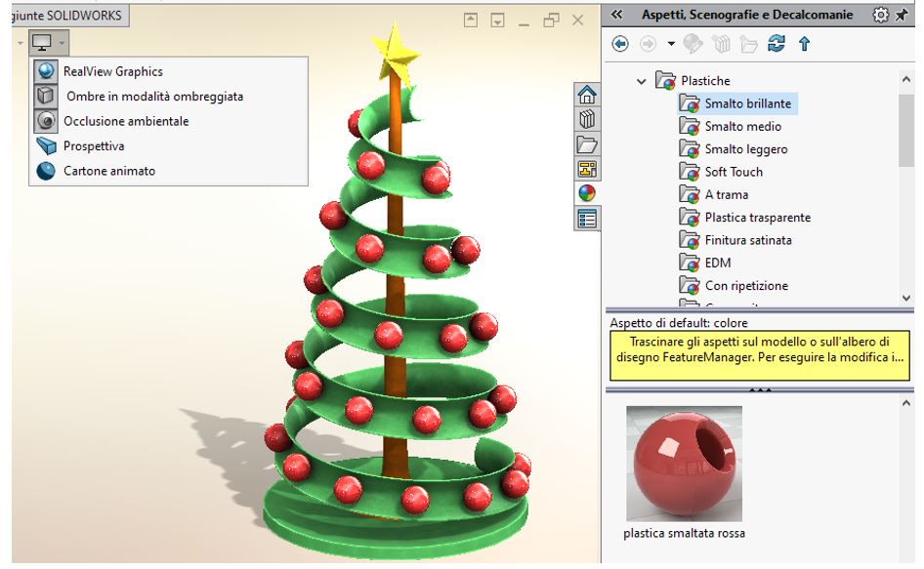Click the tree list scrollbar thumb
924x569 pixels.
tap(906, 130)
